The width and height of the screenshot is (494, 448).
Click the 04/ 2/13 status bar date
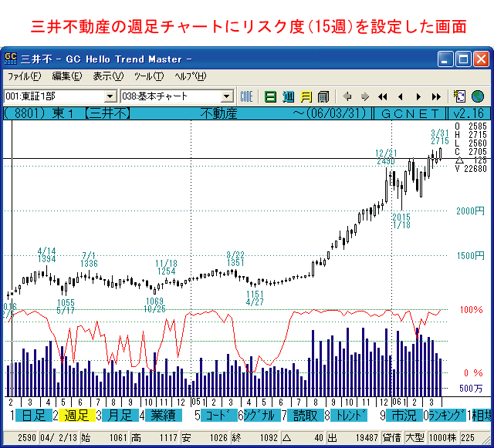tap(59, 438)
